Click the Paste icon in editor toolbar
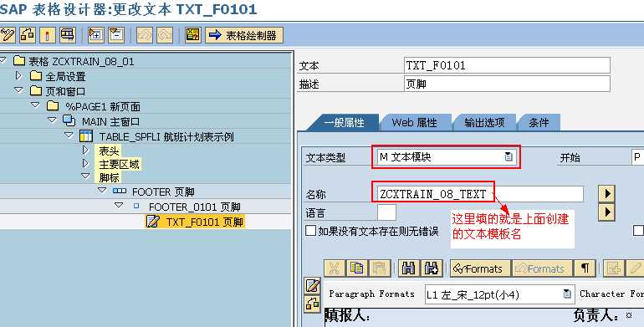Image resolution: width=644 pixels, height=327 pixels. [x=380, y=268]
